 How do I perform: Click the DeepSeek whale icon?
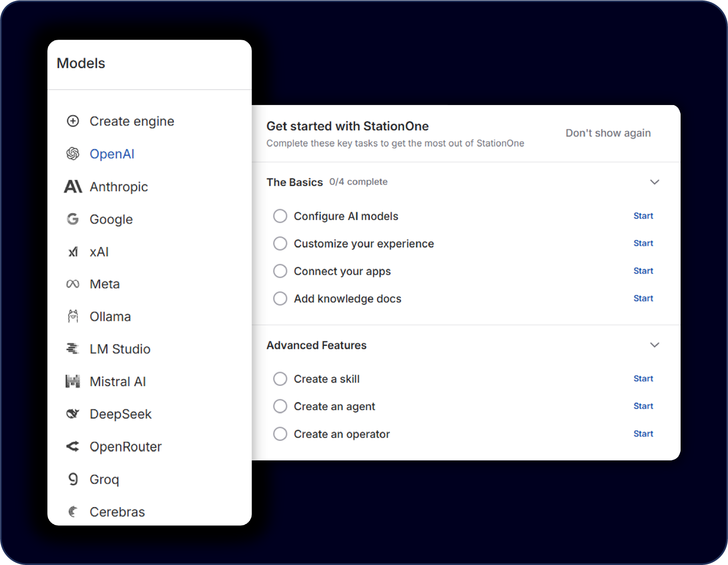pos(73,414)
